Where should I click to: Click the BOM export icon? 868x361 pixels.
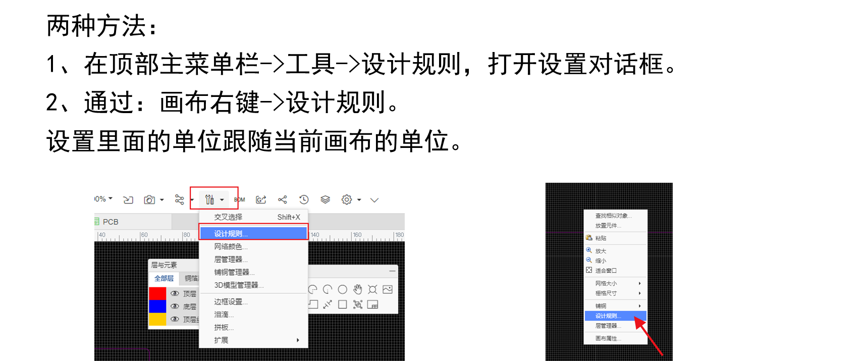click(x=240, y=200)
